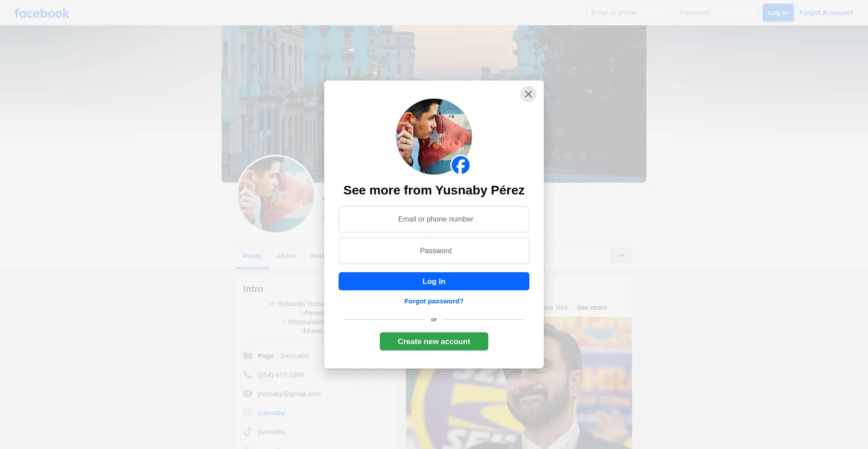Open the three-dot more options menu
Image resolution: width=868 pixels, height=449 pixels.
point(621,255)
